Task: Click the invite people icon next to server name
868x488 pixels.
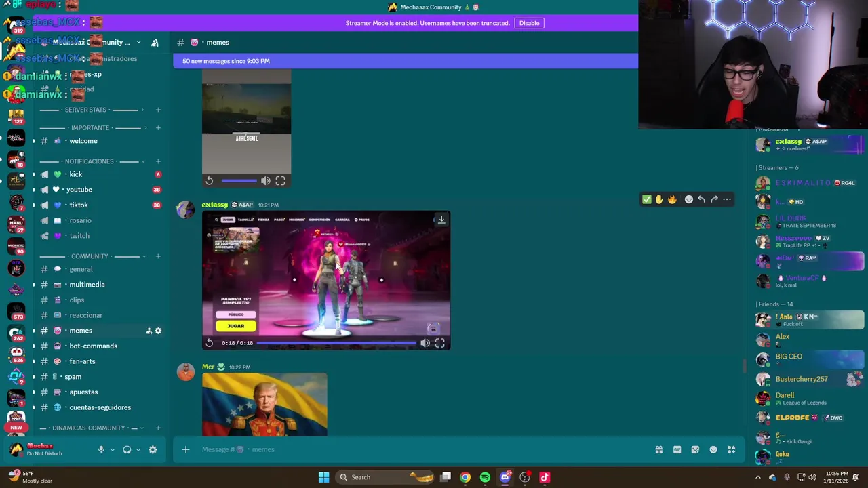Action: pyautogui.click(x=155, y=42)
